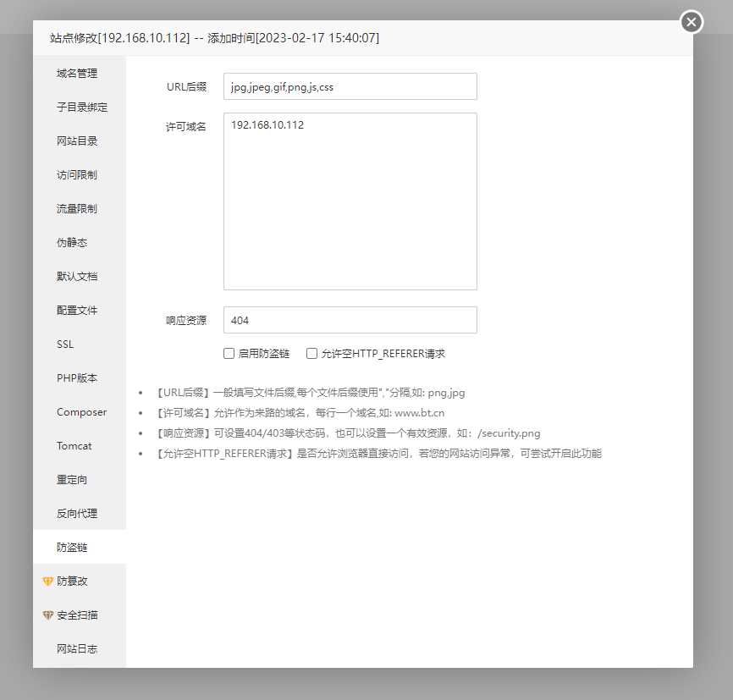Open the 网站日志 tab
Screen dimensions: 733x700
tap(77, 649)
